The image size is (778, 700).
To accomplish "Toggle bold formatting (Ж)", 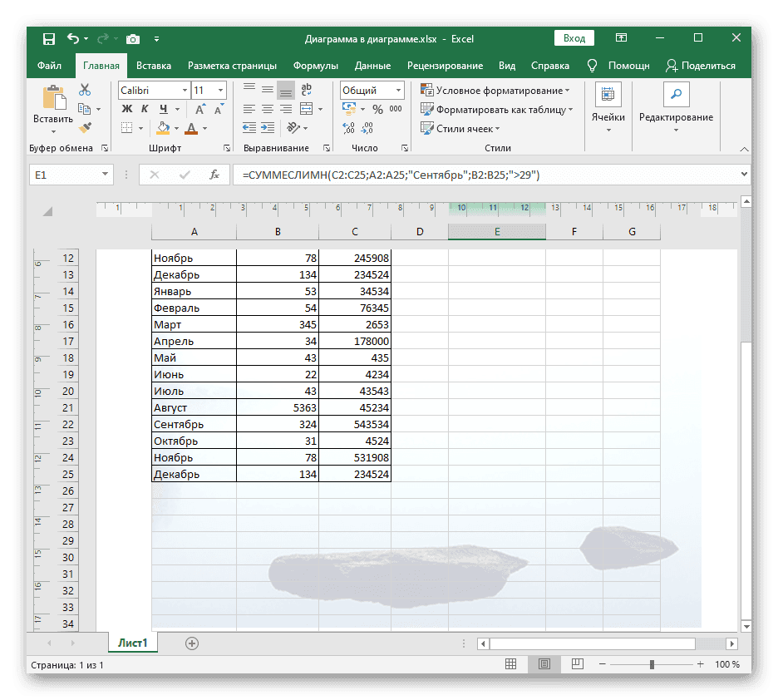I will 127,109.
